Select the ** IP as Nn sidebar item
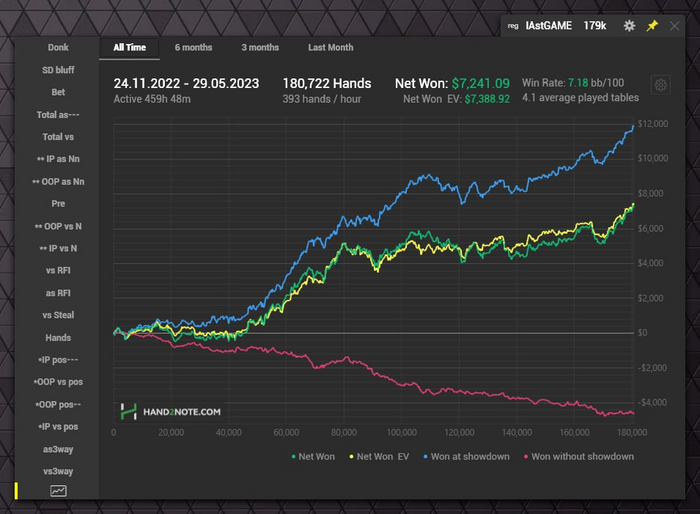Image resolution: width=700 pixels, height=514 pixels. [58, 159]
